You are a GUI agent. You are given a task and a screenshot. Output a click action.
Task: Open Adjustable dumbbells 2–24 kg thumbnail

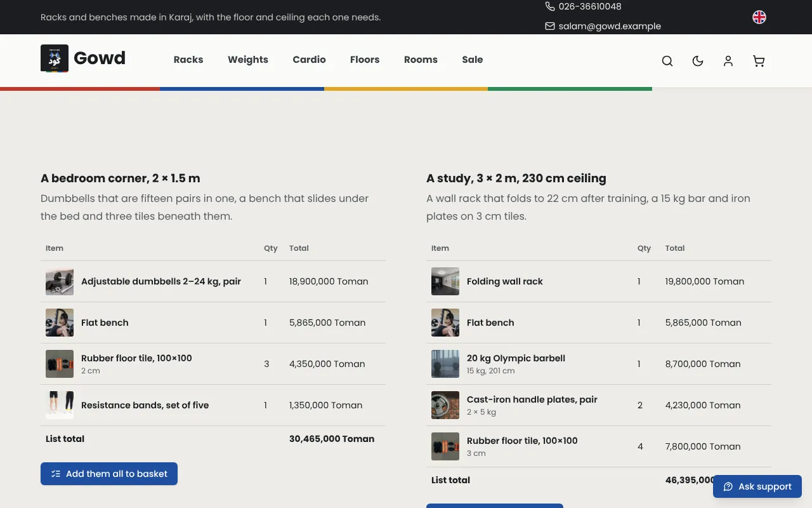click(x=60, y=281)
